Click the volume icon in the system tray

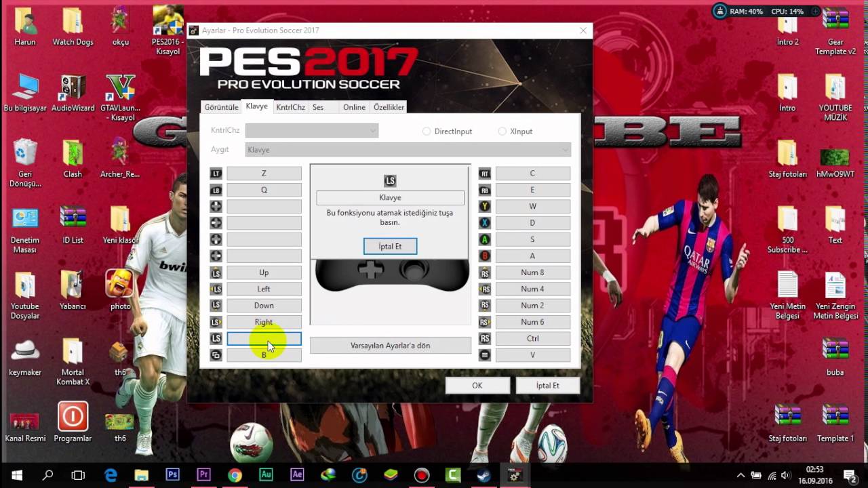[786, 475]
